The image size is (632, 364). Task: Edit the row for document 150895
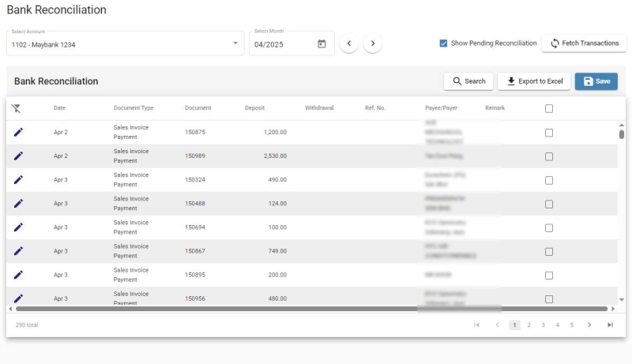[18, 275]
